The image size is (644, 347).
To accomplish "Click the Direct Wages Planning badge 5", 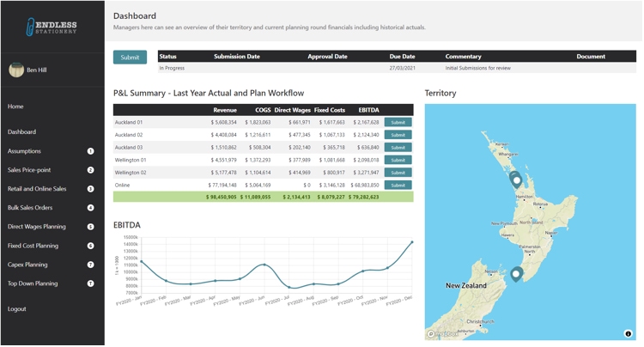I will [90, 227].
